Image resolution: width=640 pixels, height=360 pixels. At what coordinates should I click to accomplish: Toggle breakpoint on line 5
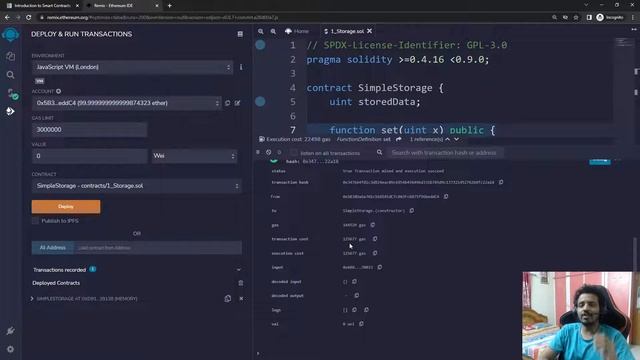(x=260, y=102)
